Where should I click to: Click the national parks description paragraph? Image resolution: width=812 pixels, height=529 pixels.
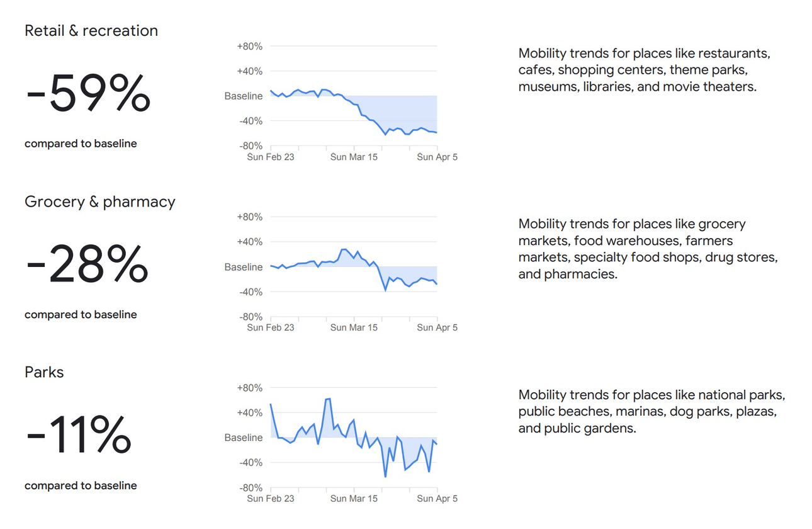651,411
